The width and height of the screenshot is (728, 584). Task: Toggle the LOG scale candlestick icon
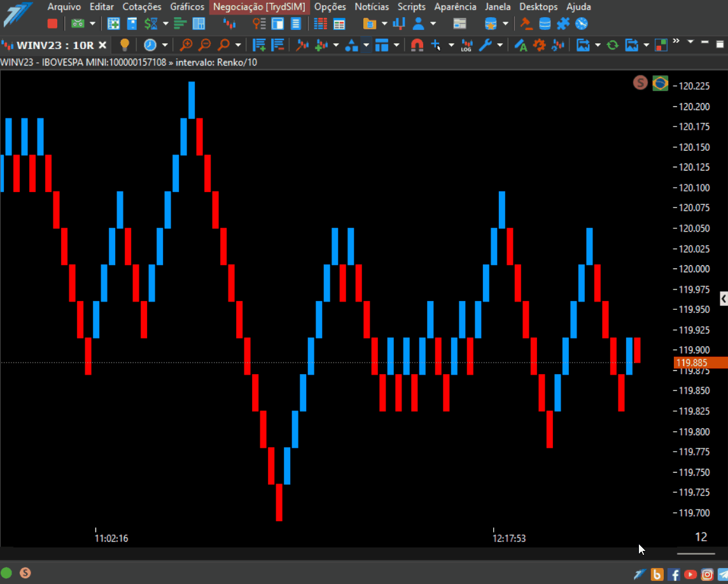tap(466, 45)
